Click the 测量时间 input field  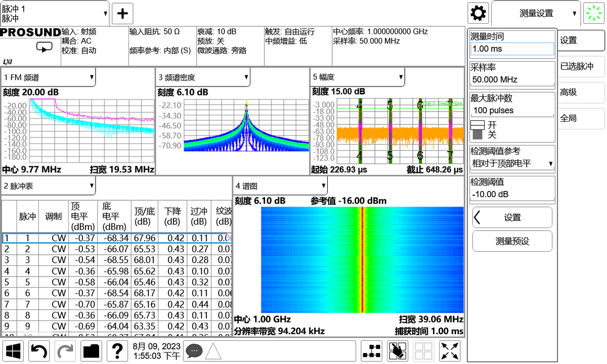(512, 49)
